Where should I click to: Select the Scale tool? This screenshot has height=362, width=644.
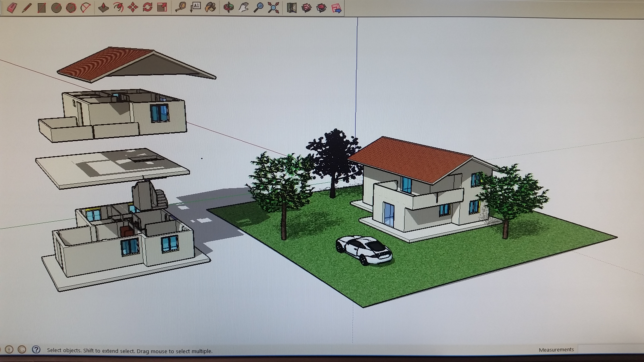(x=162, y=7)
